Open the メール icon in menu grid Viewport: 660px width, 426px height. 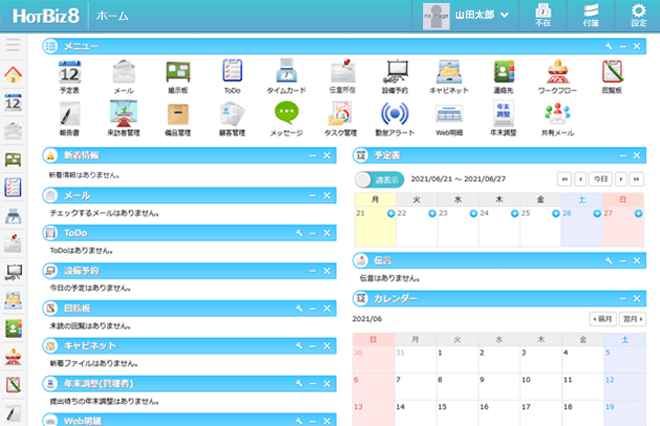click(124, 72)
